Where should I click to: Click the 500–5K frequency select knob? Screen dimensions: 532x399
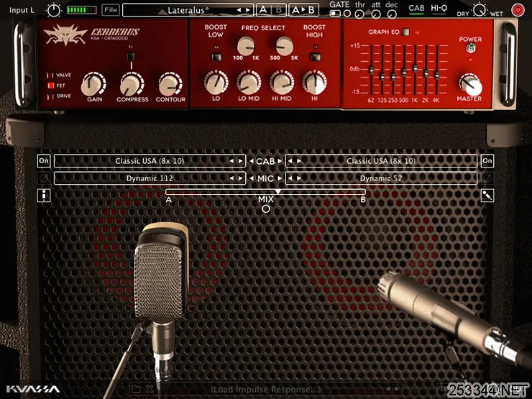(284, 46)
